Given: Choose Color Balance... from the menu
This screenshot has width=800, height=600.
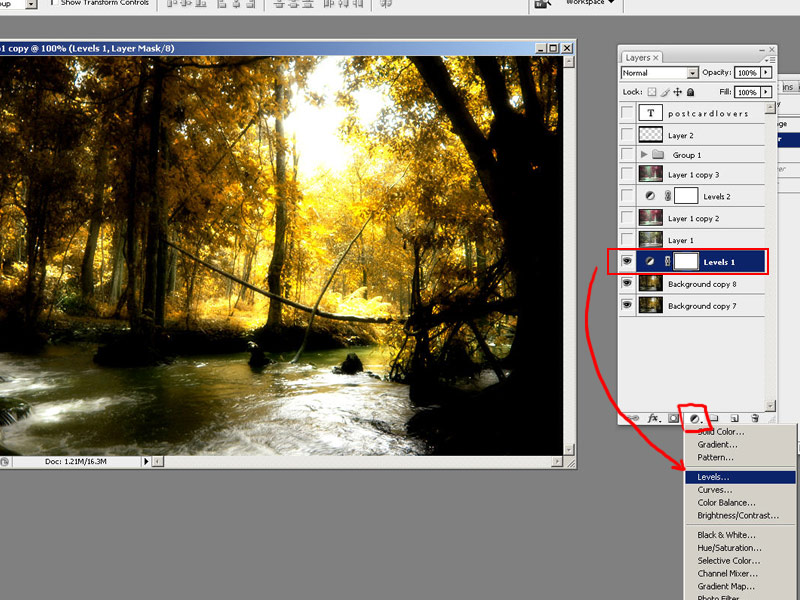Looking at the screenshot, I should (740, 503).
